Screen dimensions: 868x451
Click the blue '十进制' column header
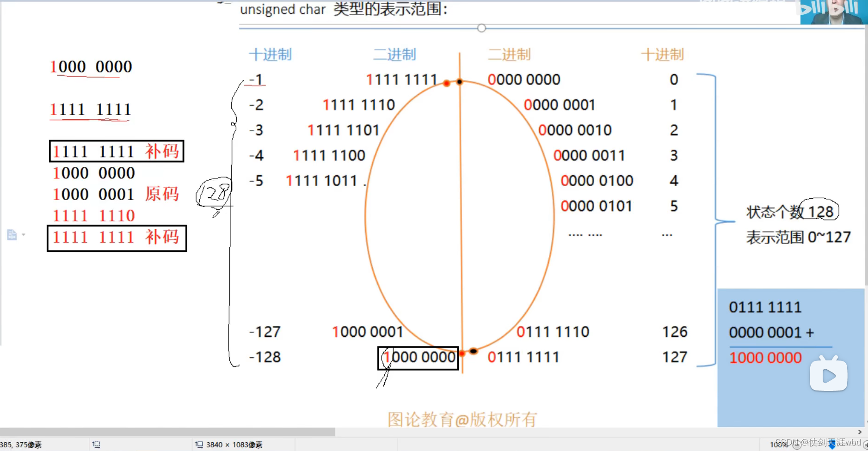tap(271, 55)
